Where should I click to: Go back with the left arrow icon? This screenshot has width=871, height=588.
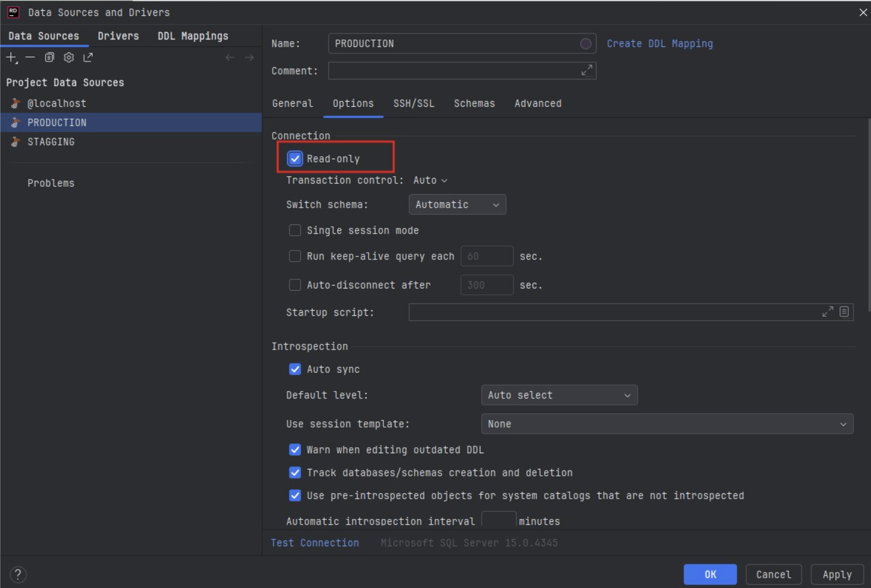tap(230, 57)
